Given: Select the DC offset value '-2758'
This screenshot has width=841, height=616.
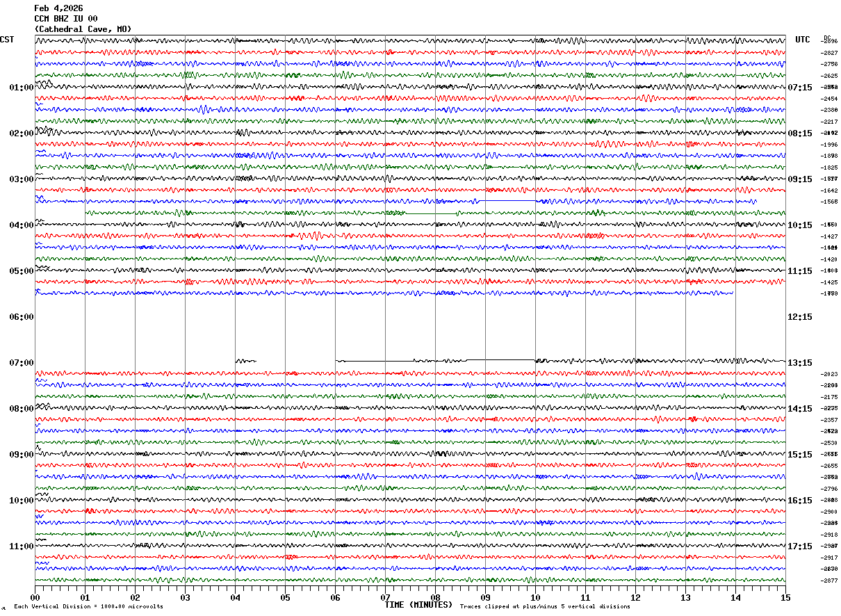Looking at the screenshot, I should tap(830, 64).
